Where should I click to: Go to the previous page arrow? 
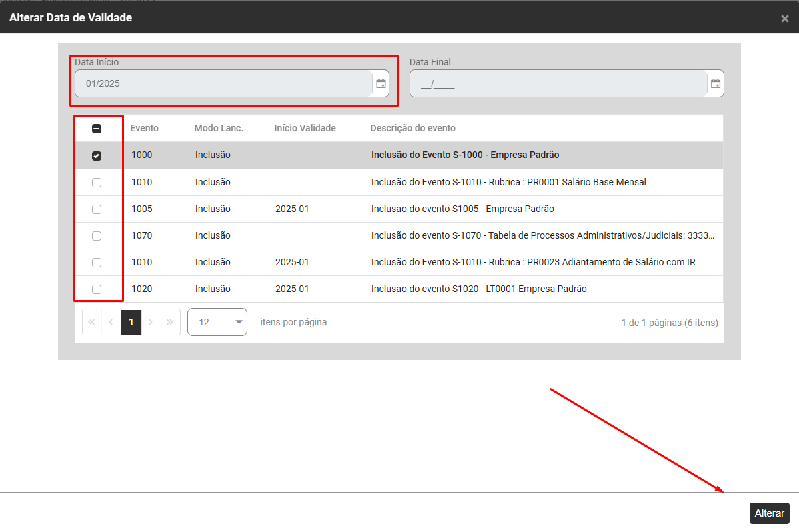[111, 322]
